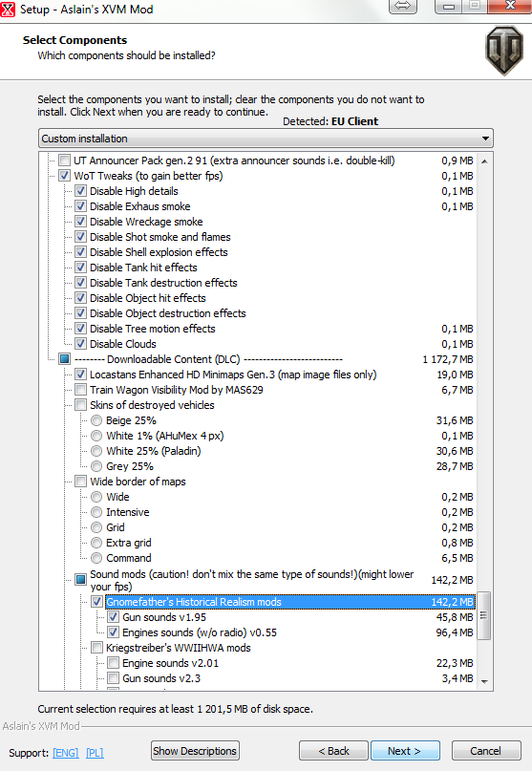Uncheck Disable Tree motion effects
Image resolution: width=532 pixels, height=771 pixels.
(80, 328)
